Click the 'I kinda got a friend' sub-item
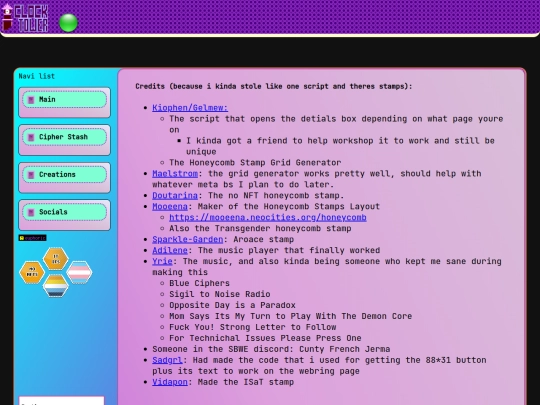The height and width of the screenshot is (405, 540). tap(340, 146)
